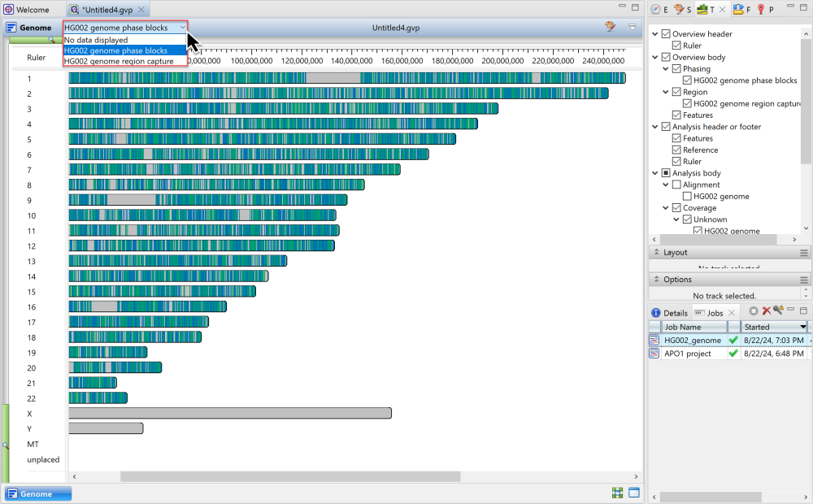Image resolution: width=813 pixels, height=504 pixels.
Task: Toggle the Coverage checkbox
Action: (676, 208)
